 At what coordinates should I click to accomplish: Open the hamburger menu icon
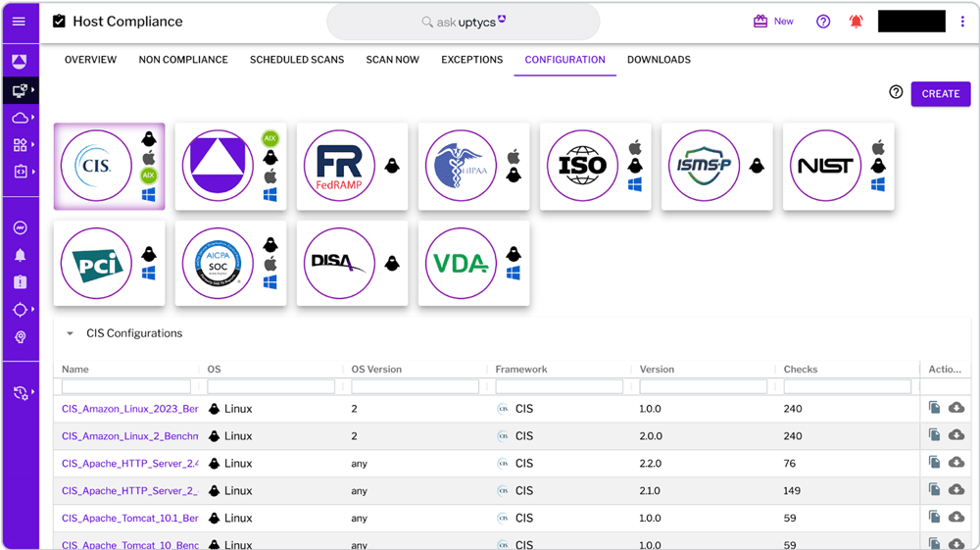pyautogui.click(x=19, y=22)
